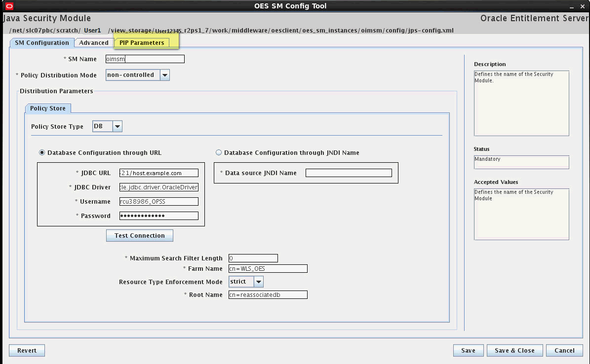Screen dimensions: 590x364
Task: Click the Data source JNDI Name field
Action: pyautogui.click(x=349, y=173)
